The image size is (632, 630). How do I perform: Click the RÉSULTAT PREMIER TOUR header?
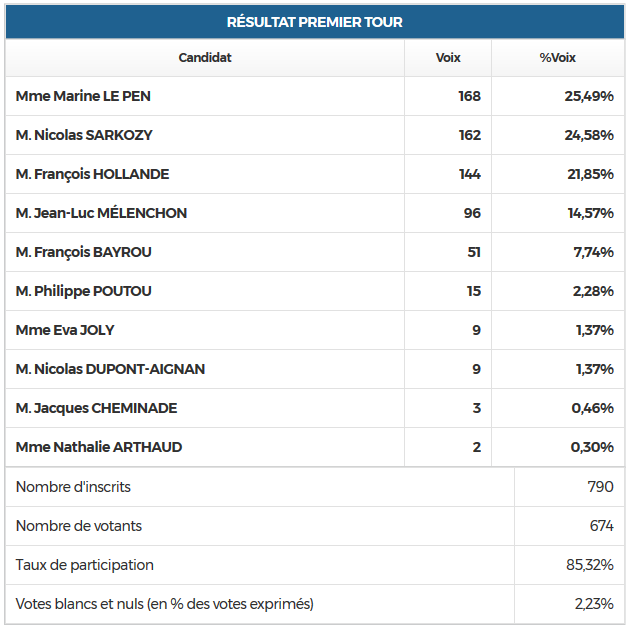pos(315,22)
